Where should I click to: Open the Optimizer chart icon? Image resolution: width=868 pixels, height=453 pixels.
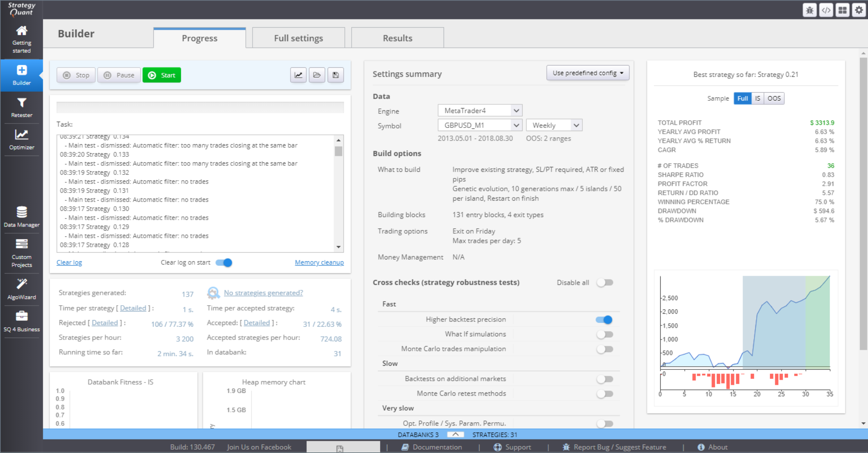(22, 134)
